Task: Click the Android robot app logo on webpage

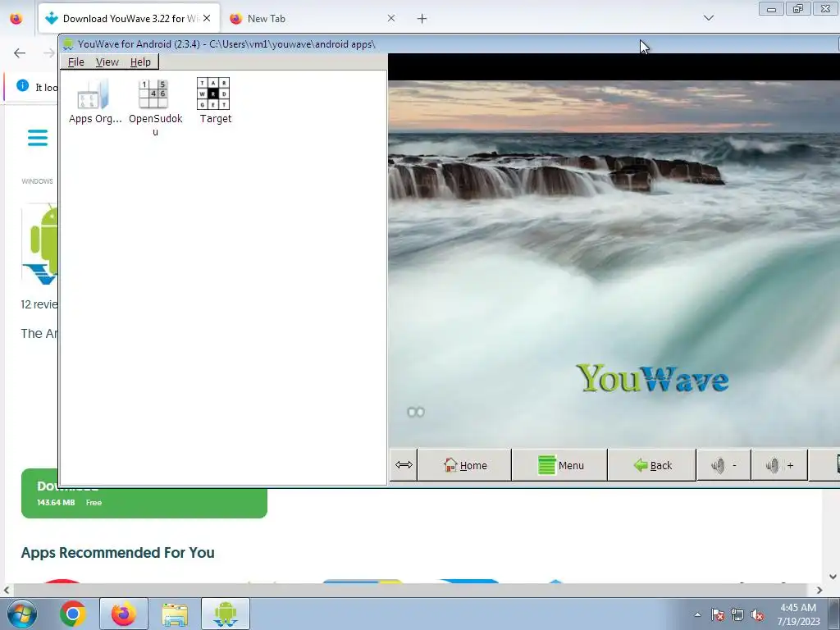Action: point(39,244)
